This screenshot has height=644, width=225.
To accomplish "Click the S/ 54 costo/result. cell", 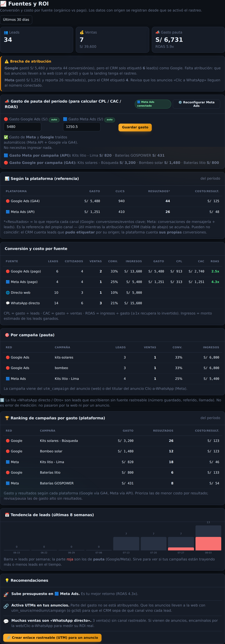I will [214, 483].
